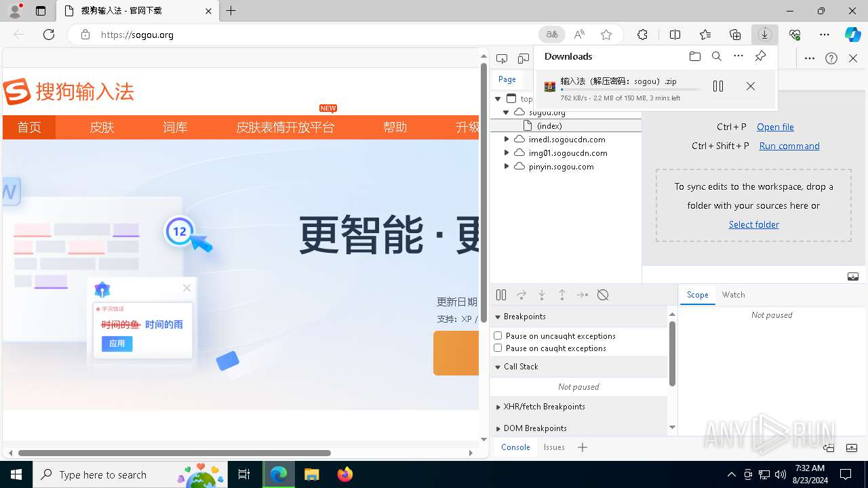The image size is (868, 488).
Task: Open the Extensions puzzle icon
Action: 642,35
